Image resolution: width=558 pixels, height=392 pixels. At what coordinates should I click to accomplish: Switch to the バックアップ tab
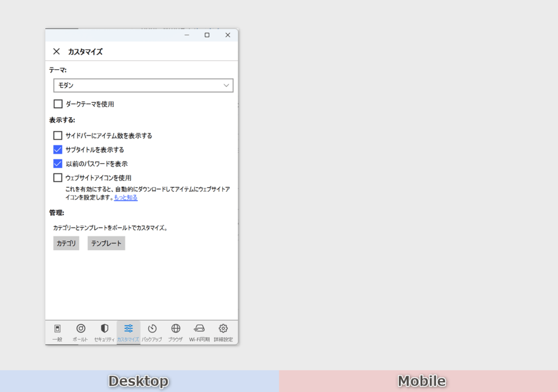[152, 333]
